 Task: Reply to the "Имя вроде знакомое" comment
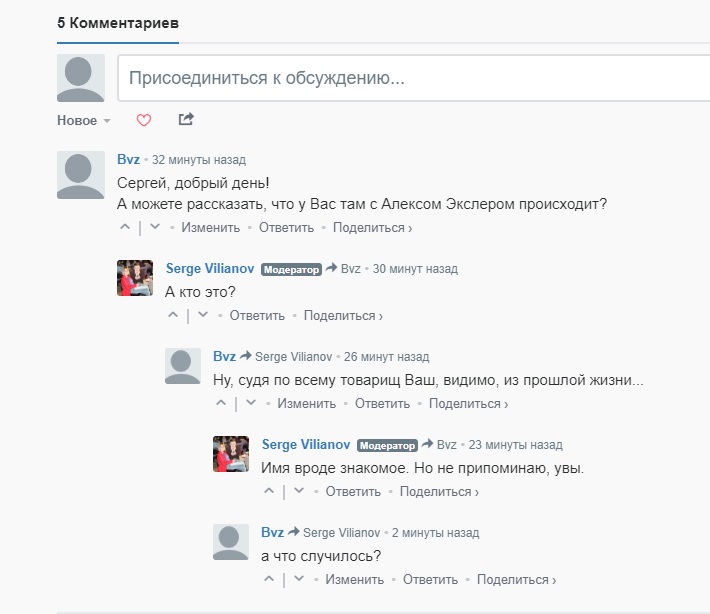353,491
